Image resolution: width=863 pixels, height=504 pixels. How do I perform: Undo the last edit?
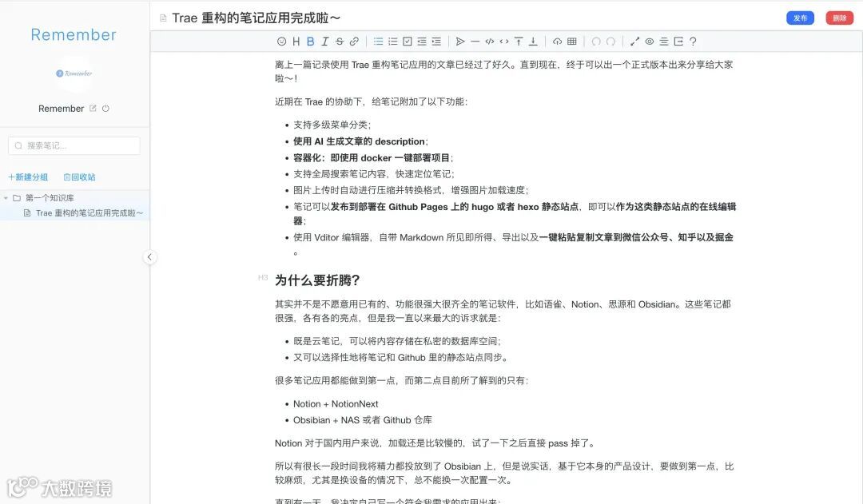coord(595,42)
